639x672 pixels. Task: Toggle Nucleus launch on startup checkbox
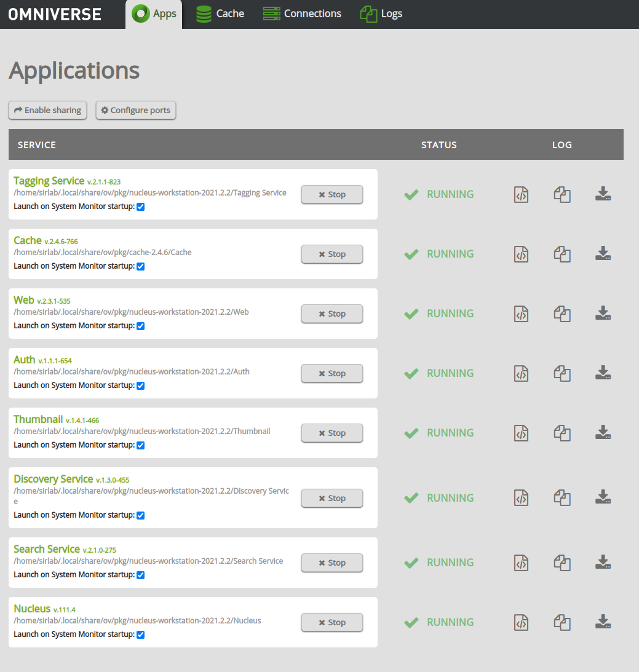point(140,634)
